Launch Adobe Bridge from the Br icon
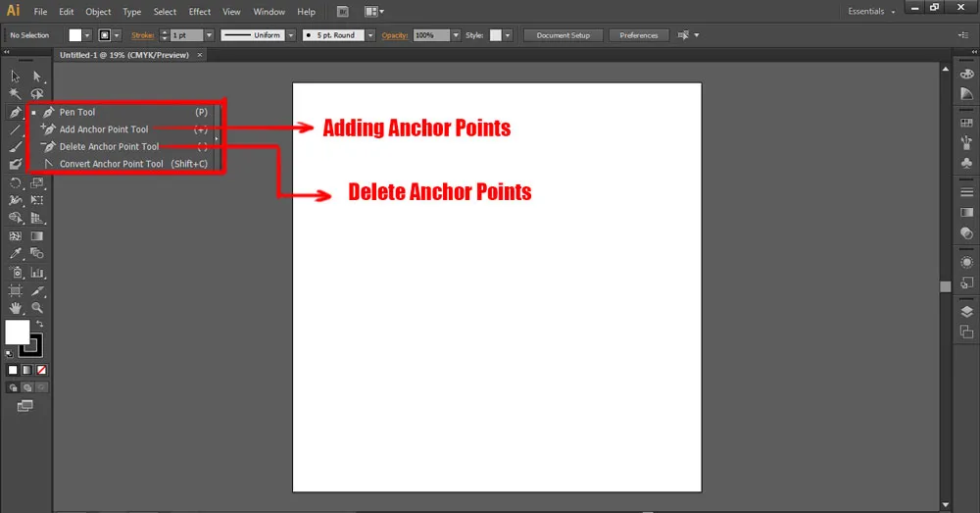The width and height of the screenshot is (980, 513). (x=342, y=11)
